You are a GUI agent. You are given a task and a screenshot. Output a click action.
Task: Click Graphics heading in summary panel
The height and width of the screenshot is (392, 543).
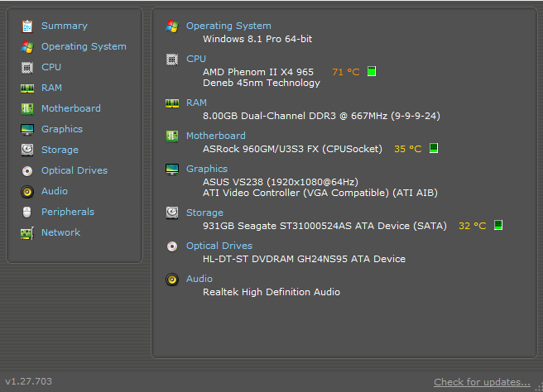tap(207, 169)
